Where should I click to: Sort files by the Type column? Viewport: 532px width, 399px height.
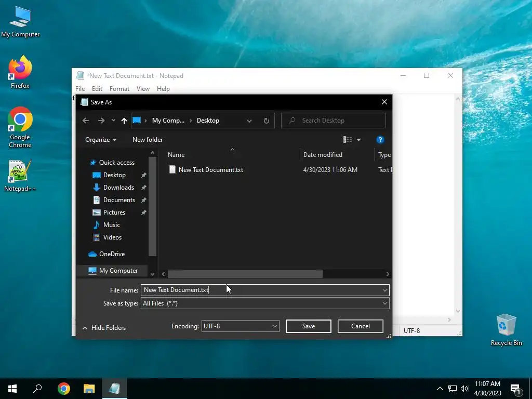point(384,155)
